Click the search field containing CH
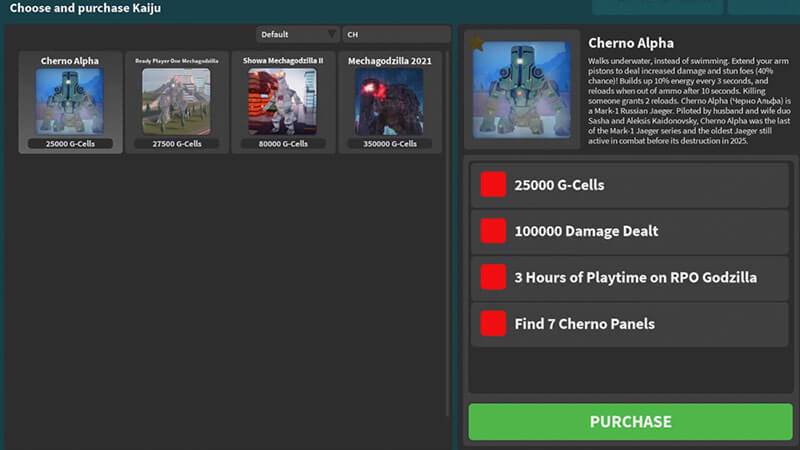 (x=396, y=34)
